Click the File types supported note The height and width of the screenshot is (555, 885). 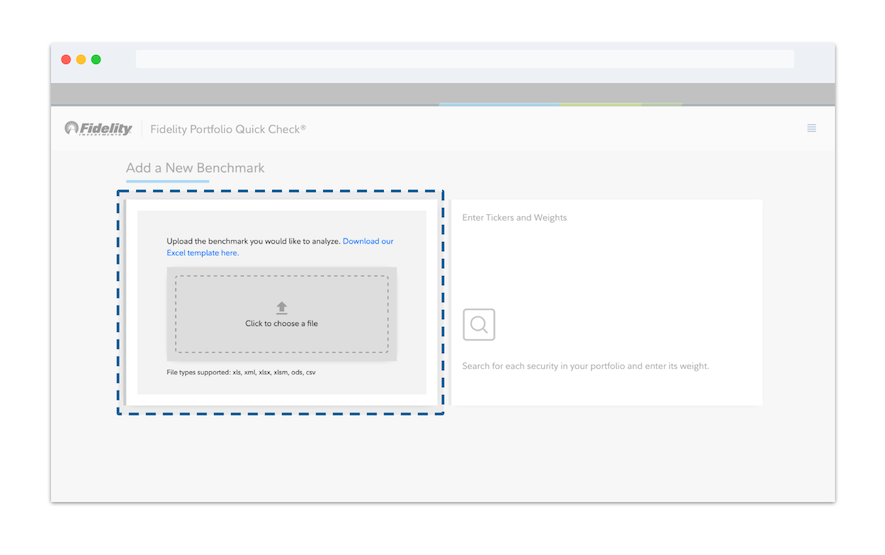tap(241, 373)
